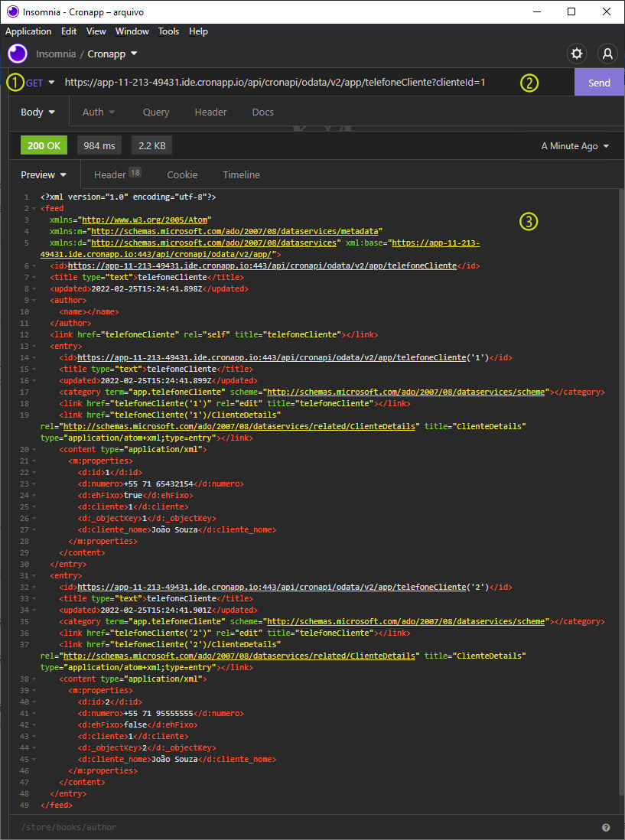Viewport: 625px width, 840px height.
Task: Click the 200 OK status badge
Action: [44, 145]
